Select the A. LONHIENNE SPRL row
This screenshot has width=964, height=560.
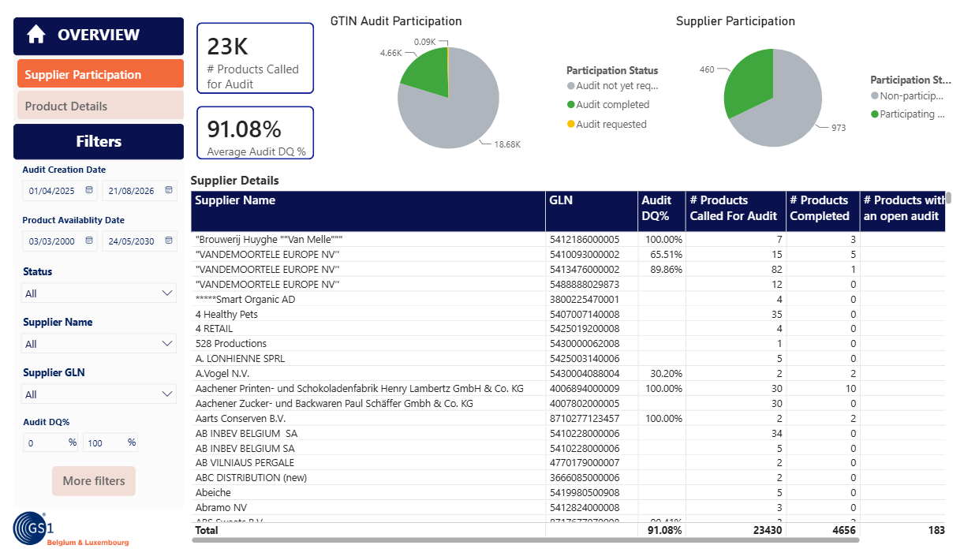tap(568, 358)
